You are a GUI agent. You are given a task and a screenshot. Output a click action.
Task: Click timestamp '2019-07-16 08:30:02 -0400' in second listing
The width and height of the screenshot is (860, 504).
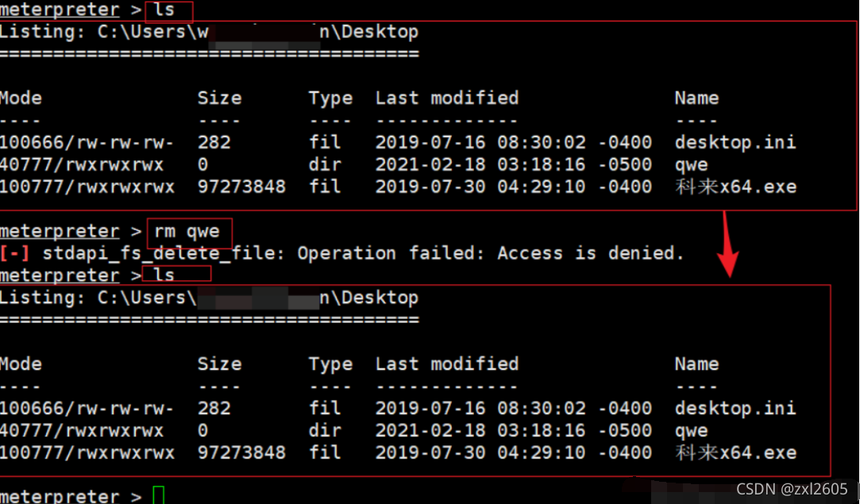pyautogui.click(x=513, y=409)
